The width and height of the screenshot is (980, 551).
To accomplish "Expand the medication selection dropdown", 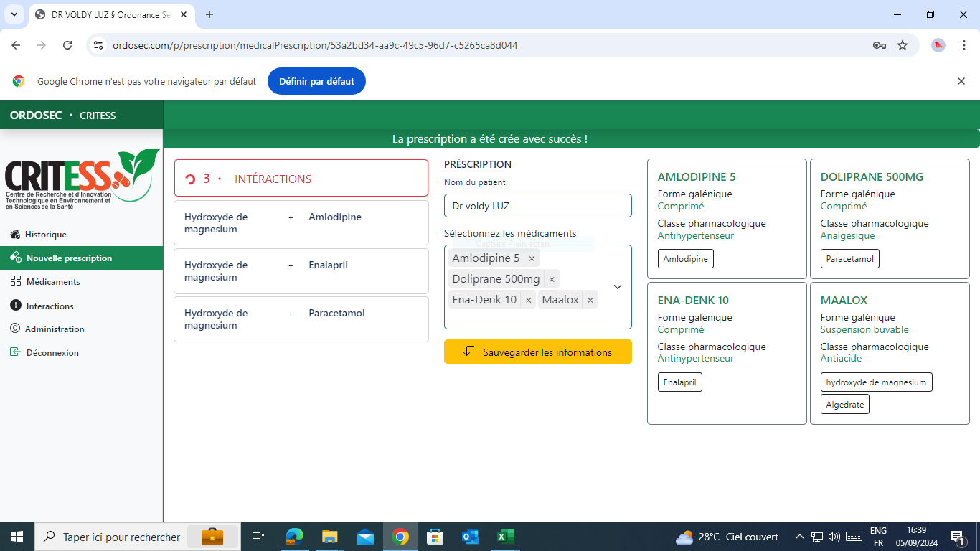I will (618, 287).
